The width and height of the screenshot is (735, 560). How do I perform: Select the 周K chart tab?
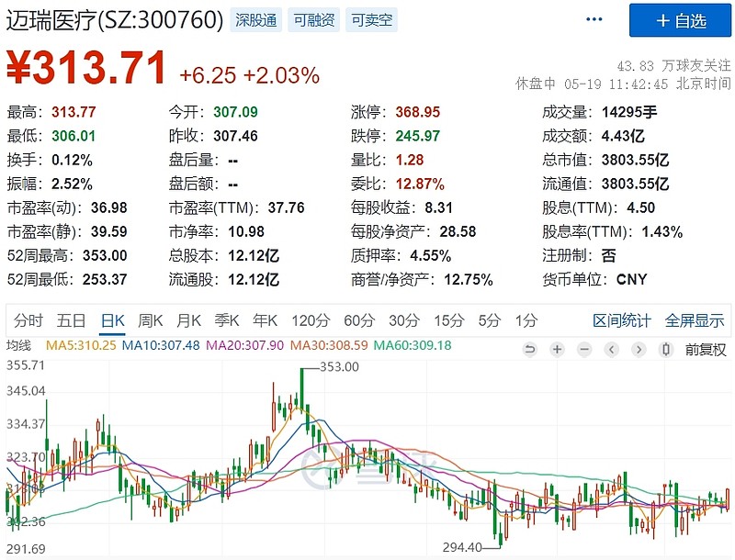(x=151, y=320)
